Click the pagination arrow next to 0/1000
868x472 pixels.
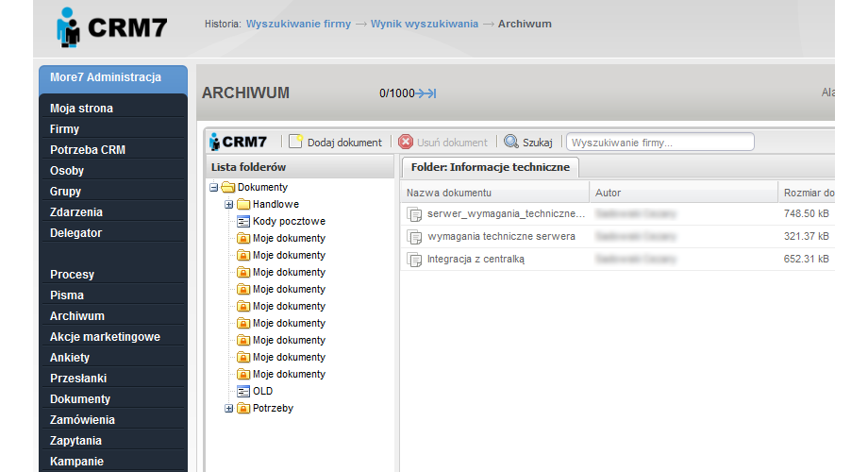point(426,93)
